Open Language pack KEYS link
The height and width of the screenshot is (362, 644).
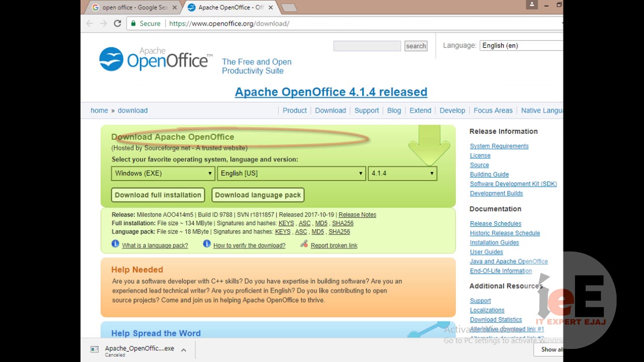tap(283, 232)
